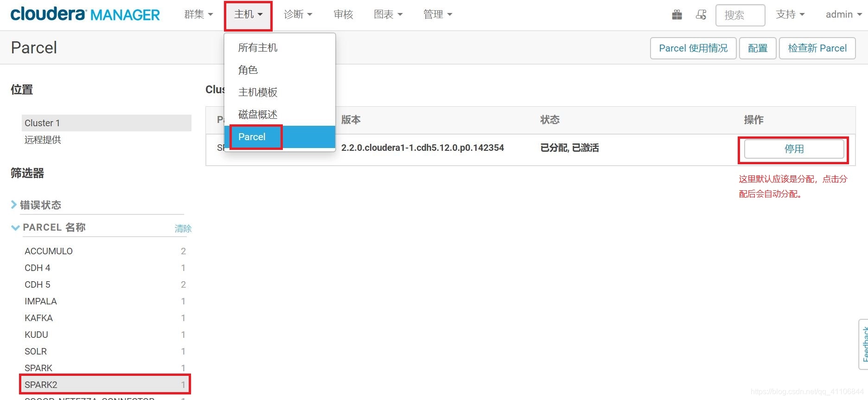Go to the 审核 page
The image size is (868, 400).
tap(344, 14)
